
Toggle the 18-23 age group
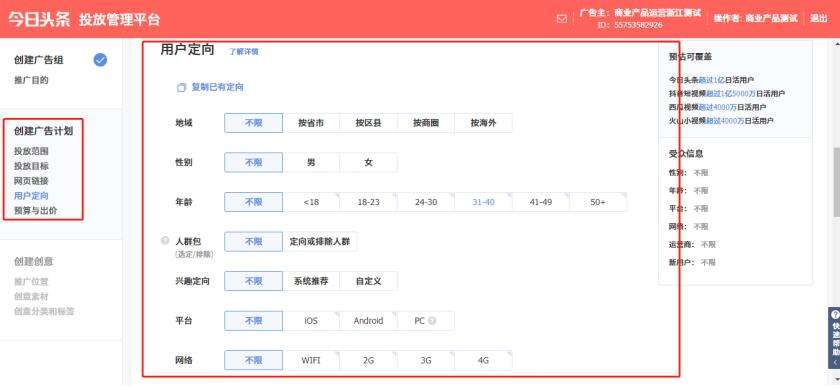click(369, 202)
